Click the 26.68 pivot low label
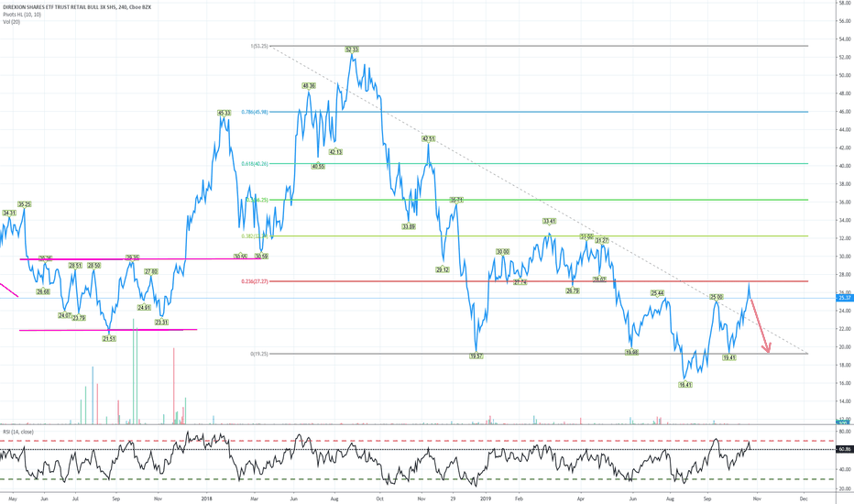 click(43, 291)
